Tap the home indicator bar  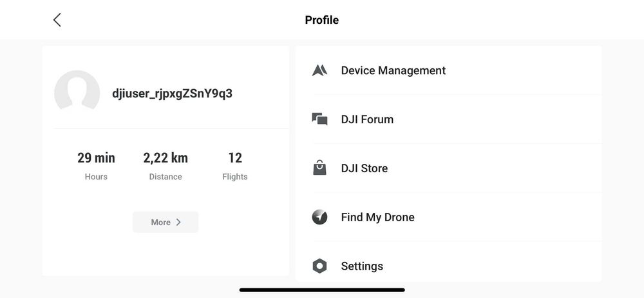[322, 290]
